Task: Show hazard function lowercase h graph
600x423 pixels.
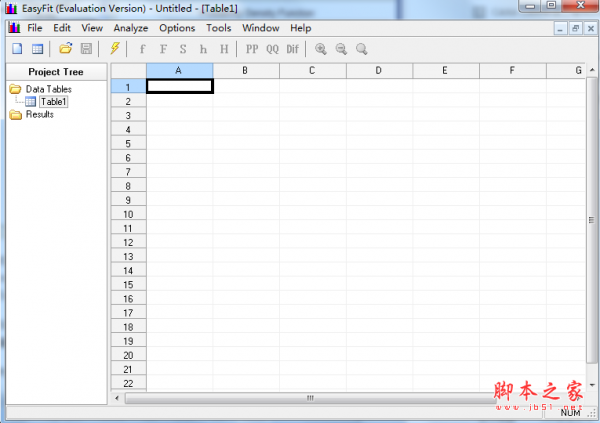Action: point(203,49)
